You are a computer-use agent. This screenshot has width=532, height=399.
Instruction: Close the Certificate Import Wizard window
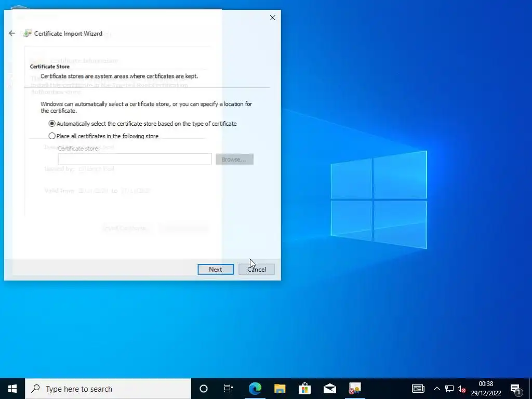click(272, 18)
